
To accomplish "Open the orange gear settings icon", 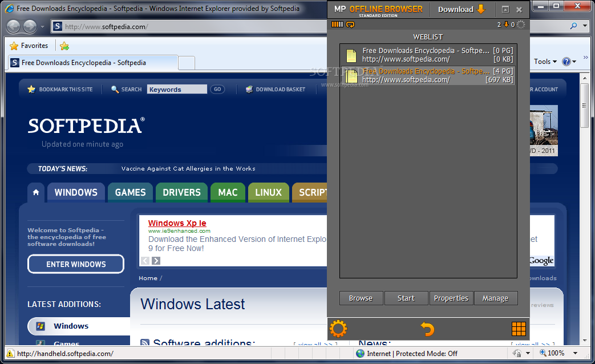I will point(338,329).
